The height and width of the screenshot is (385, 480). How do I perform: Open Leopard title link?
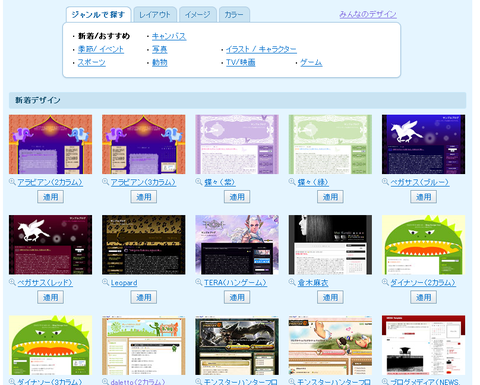124,283
